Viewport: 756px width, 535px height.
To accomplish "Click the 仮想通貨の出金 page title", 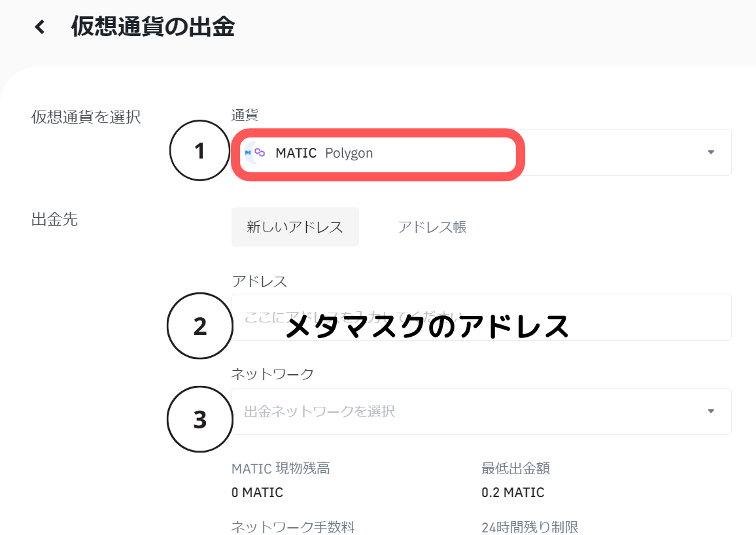I will [152, 27].
